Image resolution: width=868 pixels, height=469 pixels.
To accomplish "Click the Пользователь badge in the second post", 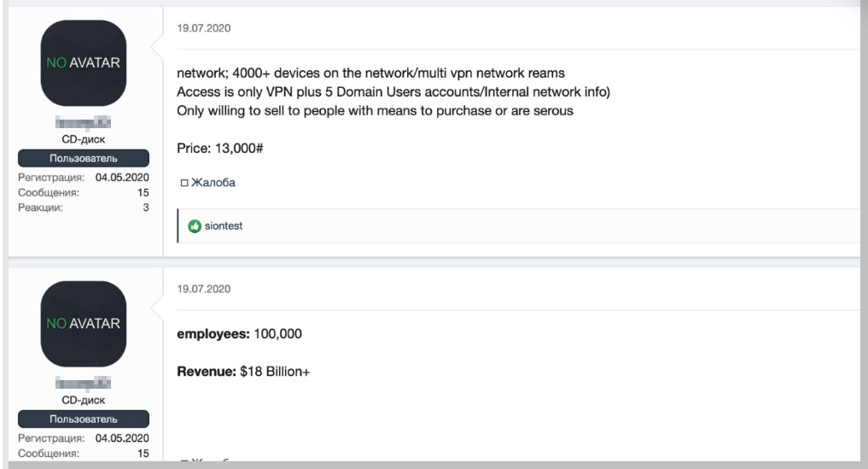I will (84, 419).
